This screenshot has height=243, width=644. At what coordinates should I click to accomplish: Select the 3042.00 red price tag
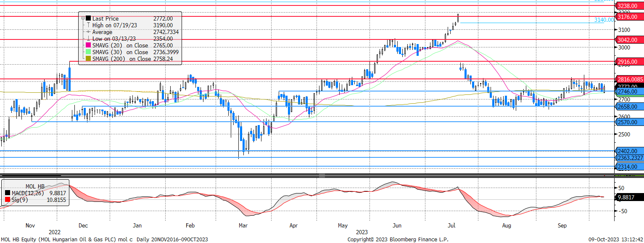click(x=629, y=39)
